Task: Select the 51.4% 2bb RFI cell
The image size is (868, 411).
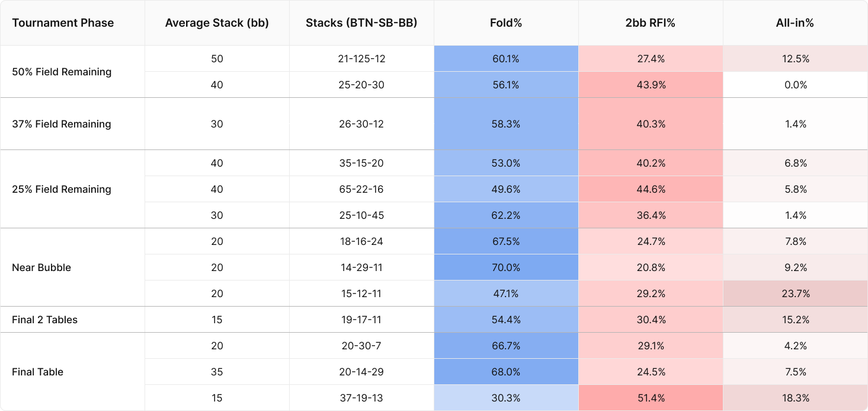Action: coord(651,398)
